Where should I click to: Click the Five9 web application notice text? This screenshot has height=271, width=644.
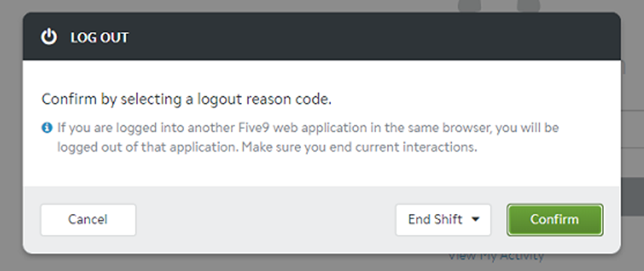308,137
